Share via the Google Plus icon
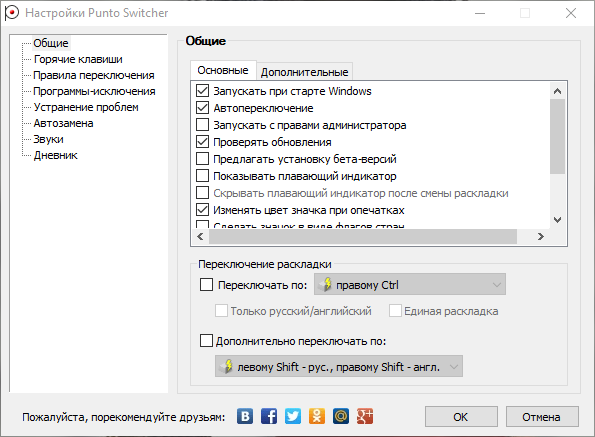 (x=365, y=417)
